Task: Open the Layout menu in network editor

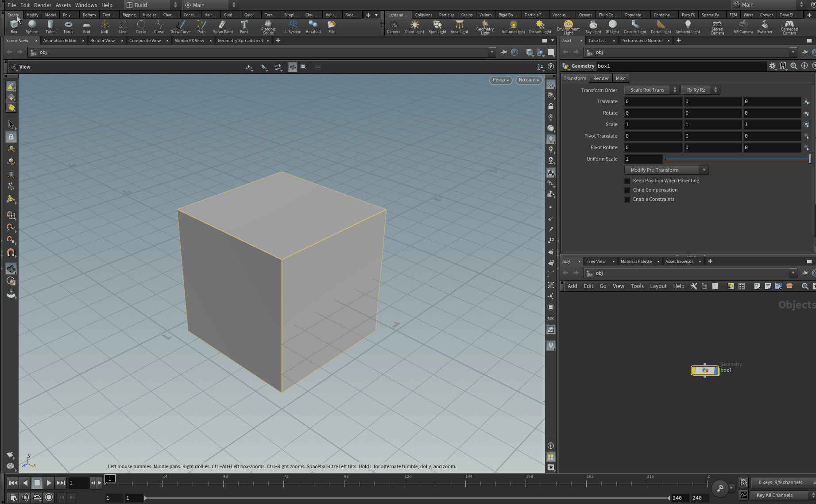Action: pos(658,286)
